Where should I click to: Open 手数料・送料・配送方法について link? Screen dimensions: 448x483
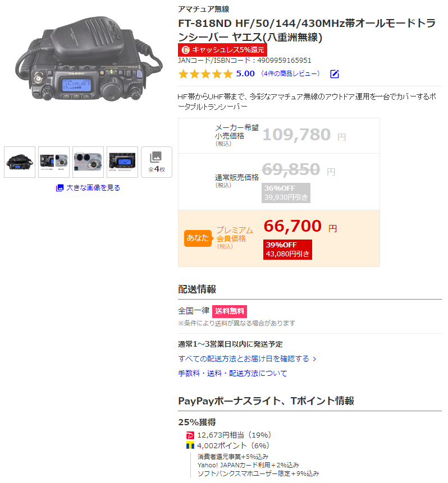(x=232, y=373)
